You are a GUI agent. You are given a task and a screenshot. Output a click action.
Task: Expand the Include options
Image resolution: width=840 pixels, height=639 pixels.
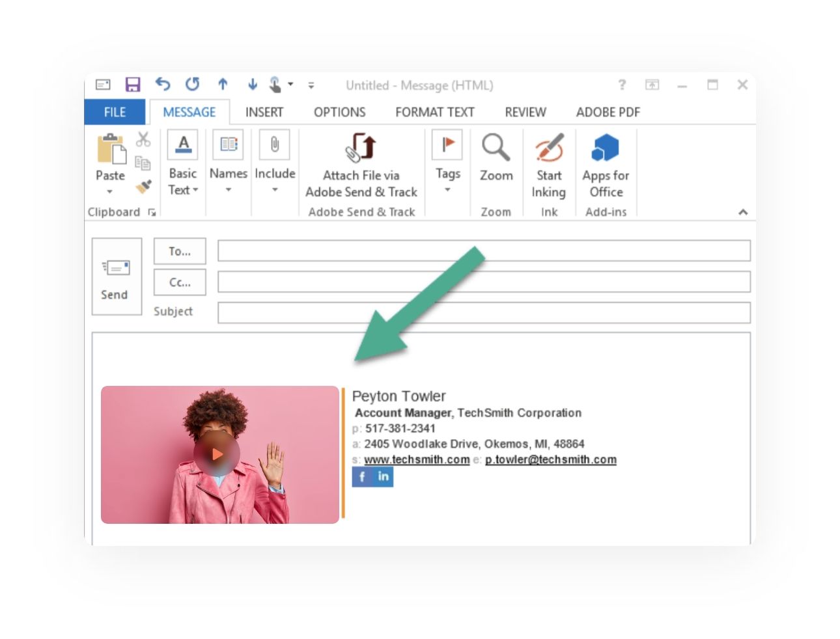click(x=275, y=189)
